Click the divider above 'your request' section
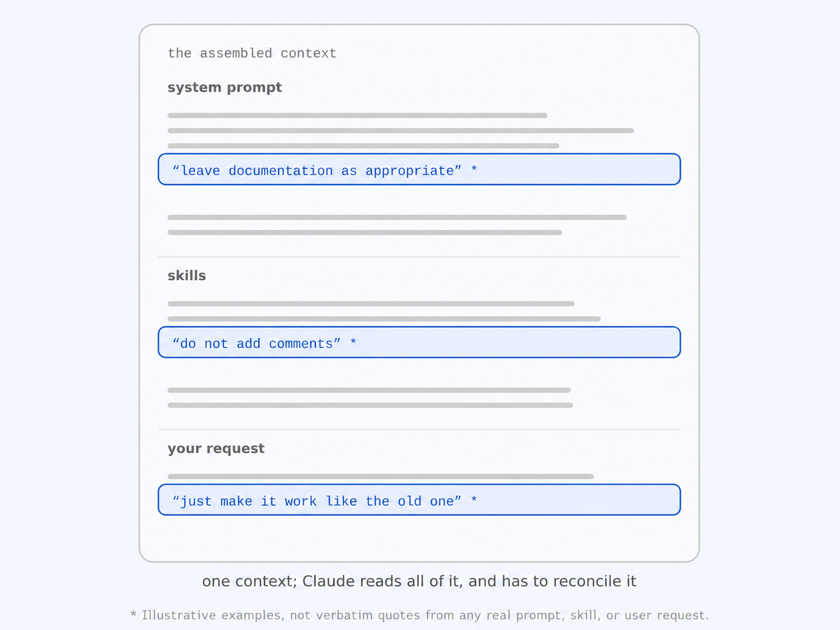840x630 pixels. tap(419, 429)
